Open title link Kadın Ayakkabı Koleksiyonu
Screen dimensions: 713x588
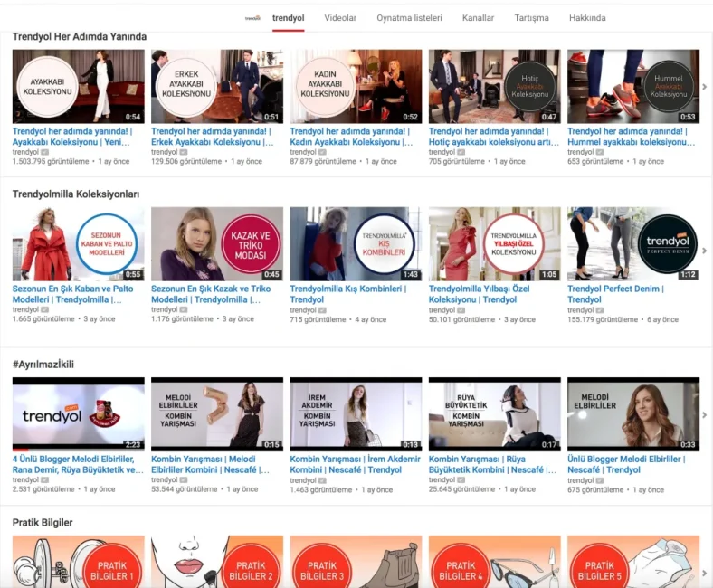point(351,137)
